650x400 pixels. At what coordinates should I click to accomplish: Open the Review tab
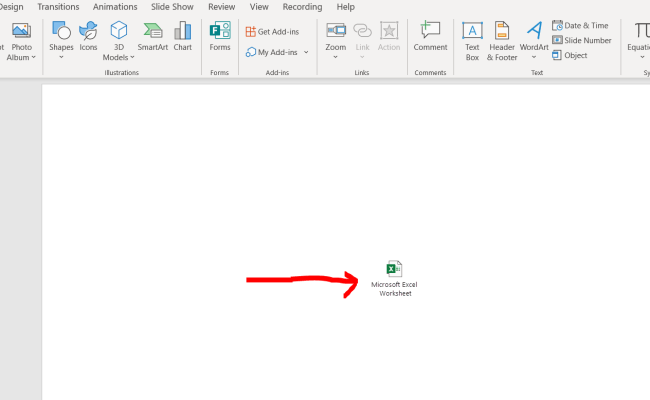click(x=221, y=7)
